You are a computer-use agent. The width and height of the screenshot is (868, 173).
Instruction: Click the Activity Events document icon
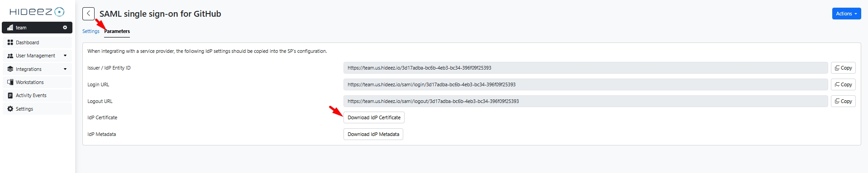10,95
